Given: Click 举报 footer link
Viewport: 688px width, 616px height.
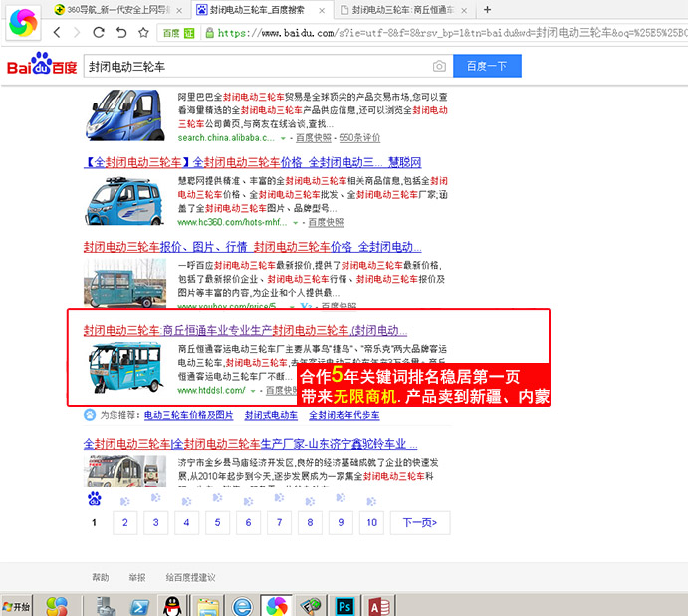Looking at the screenshot, I should click(136, 577).
